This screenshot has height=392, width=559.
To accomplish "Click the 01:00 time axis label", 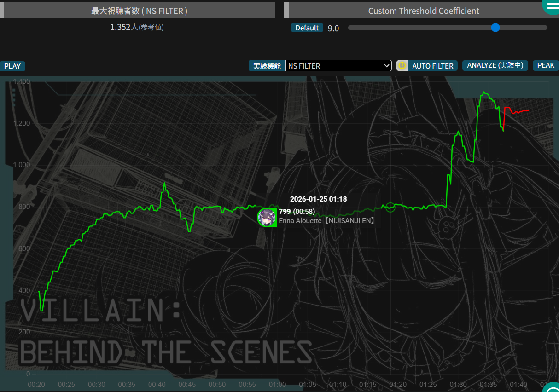I will click(277, 385).
